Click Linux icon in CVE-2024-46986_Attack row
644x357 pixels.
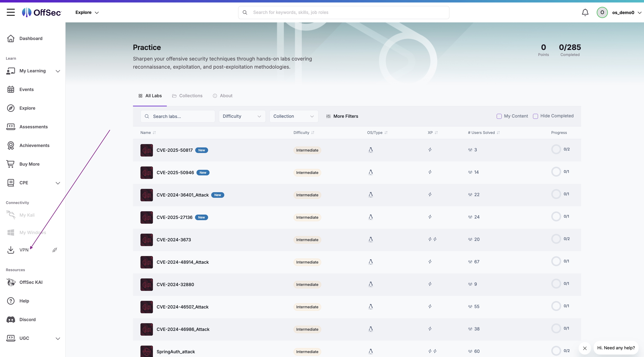pyautogui.click(x=371, y=329)
